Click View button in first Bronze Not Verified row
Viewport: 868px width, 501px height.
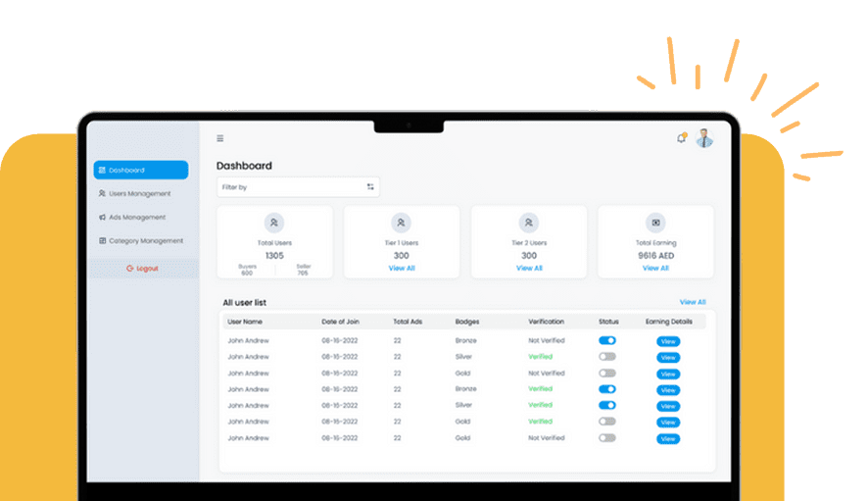pyautogui.click(x=668, y=341)
